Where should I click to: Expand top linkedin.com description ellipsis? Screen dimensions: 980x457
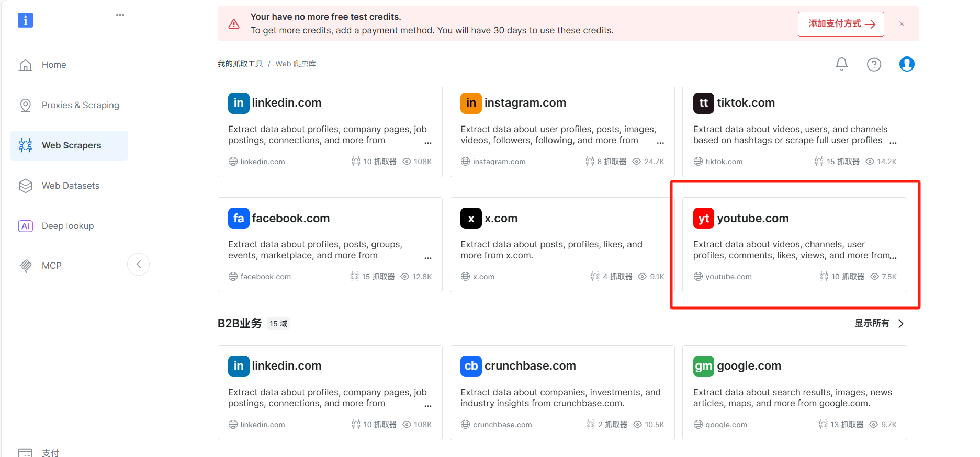pyautogui.click(x=428, y=142)
